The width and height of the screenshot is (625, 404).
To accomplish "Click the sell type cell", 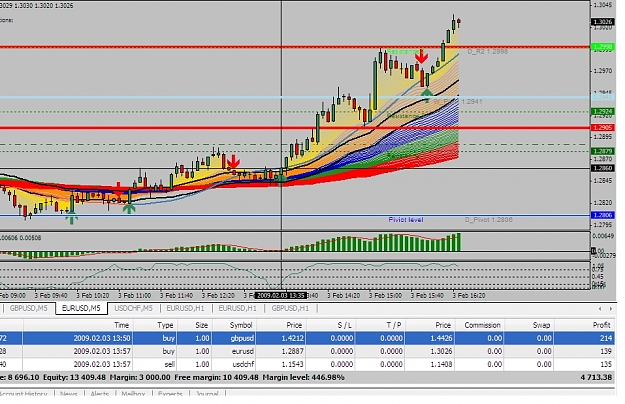I will tap(169, 364).
